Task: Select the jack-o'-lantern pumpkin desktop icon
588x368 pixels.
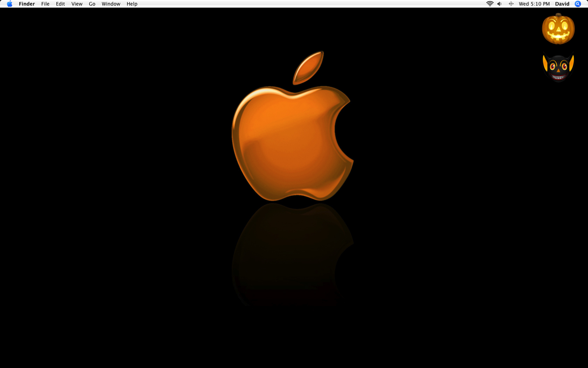Action: click(558, 29)
